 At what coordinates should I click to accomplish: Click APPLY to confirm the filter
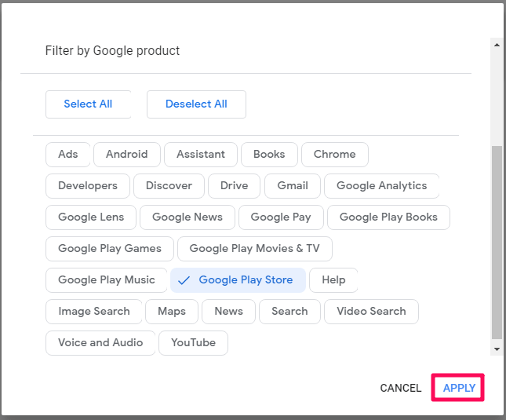click(x=459, y=388)
